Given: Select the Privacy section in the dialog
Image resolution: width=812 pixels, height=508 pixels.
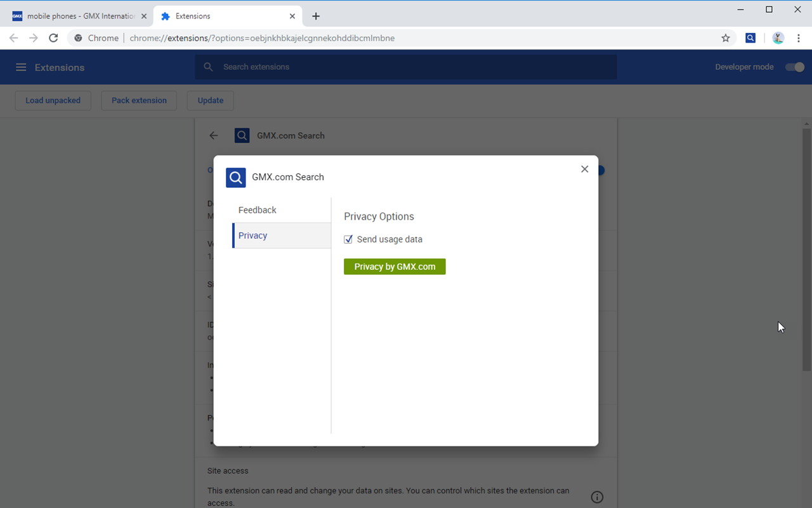Looking at the screenshot, I should (282, 236).
